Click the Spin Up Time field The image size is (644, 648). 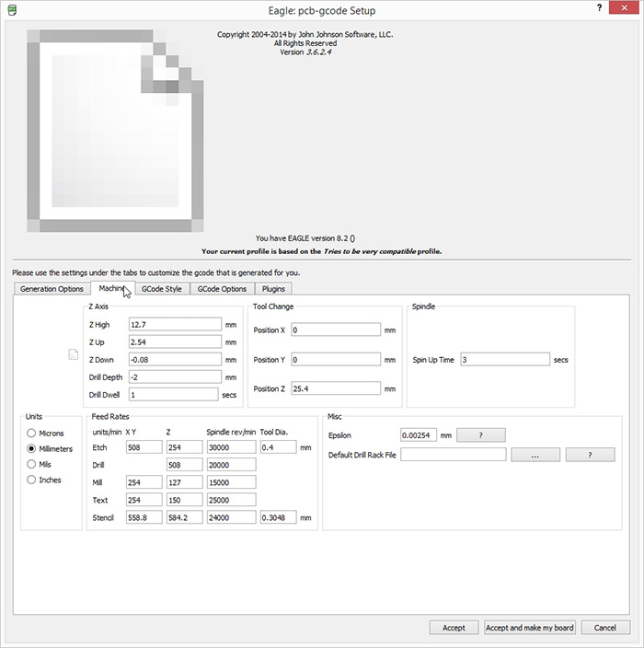tap(505, 360)
